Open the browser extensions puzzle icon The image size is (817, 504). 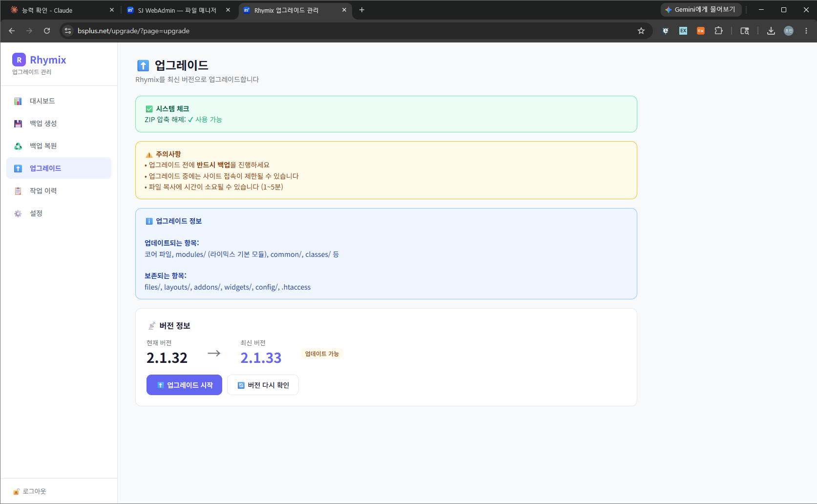718,31
